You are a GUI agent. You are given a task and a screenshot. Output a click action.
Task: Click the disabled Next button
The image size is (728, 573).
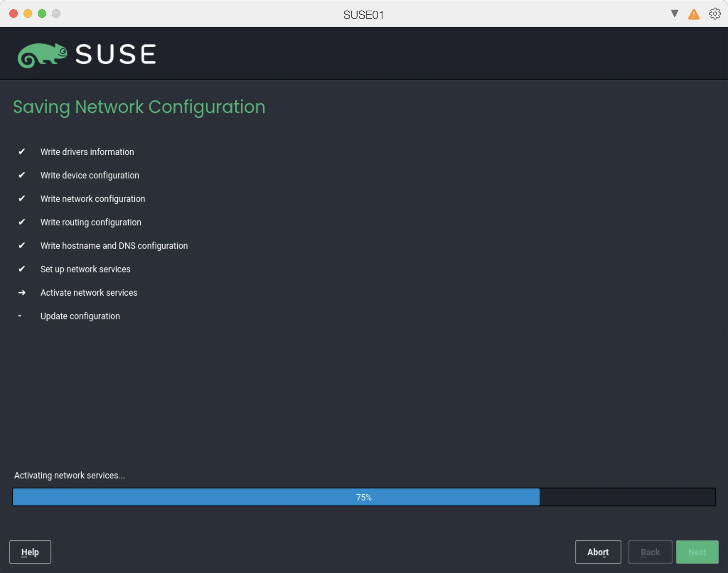697,552
